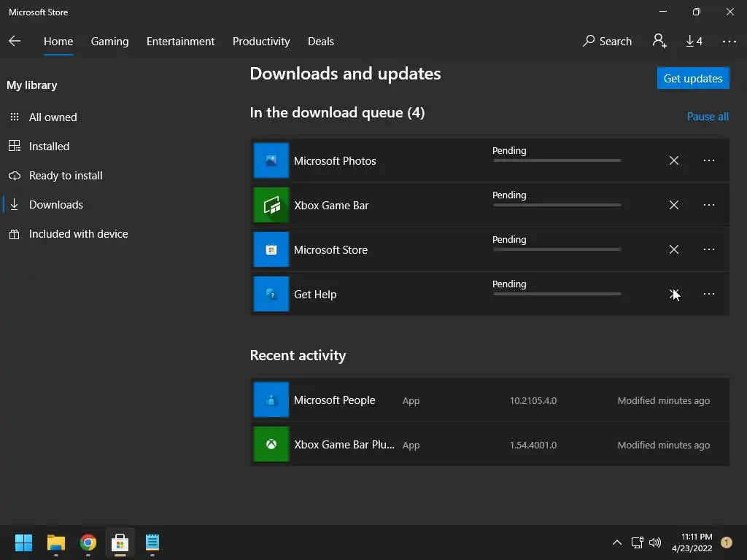Open more options for Get Help
The width and height of the screenshot is (747, 560).
click(709, 294)
